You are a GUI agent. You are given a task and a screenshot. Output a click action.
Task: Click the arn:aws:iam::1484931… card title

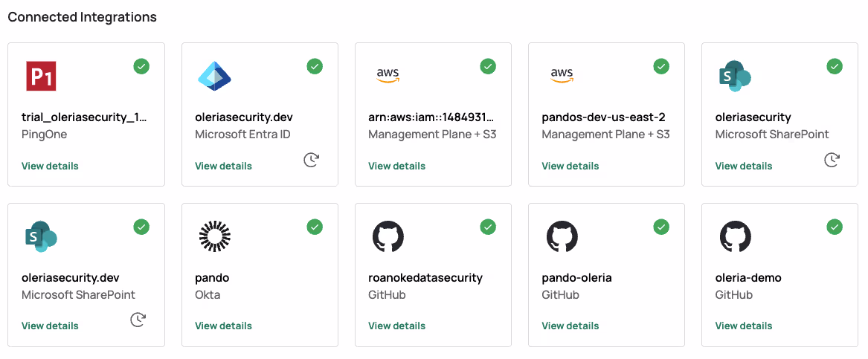click(x=431, y=117)
